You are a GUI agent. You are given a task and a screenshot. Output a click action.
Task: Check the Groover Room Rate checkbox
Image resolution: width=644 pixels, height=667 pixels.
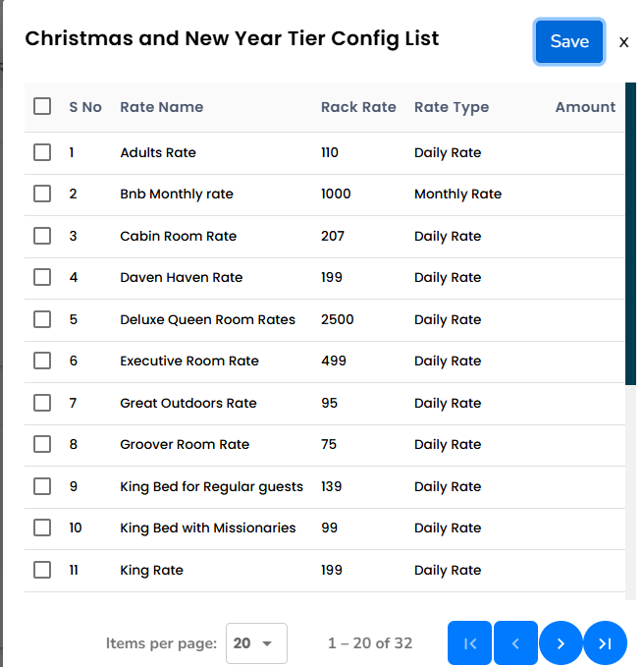coord(42,444)
